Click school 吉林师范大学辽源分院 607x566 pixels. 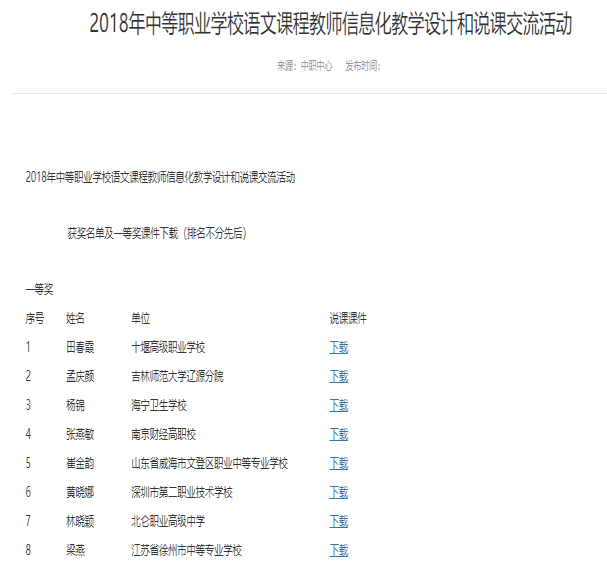pyautogui.click(x=178, y=376)
